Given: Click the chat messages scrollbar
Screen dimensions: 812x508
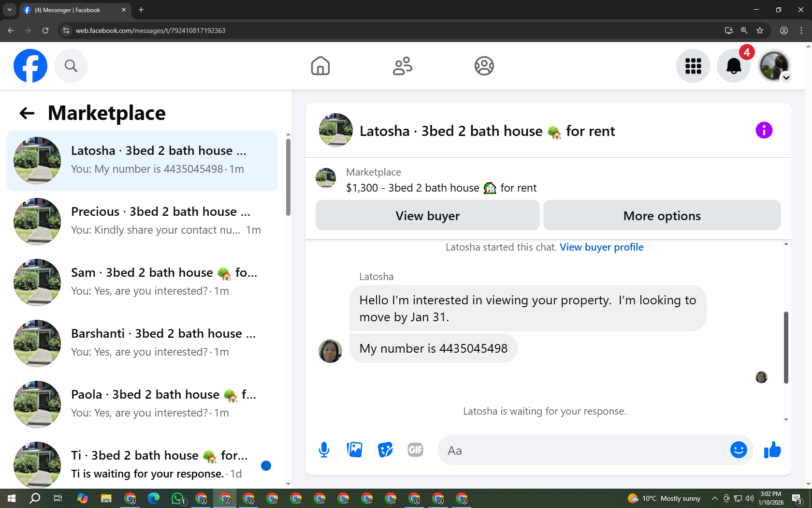Looking at the screenshot, I should (786, 347).
